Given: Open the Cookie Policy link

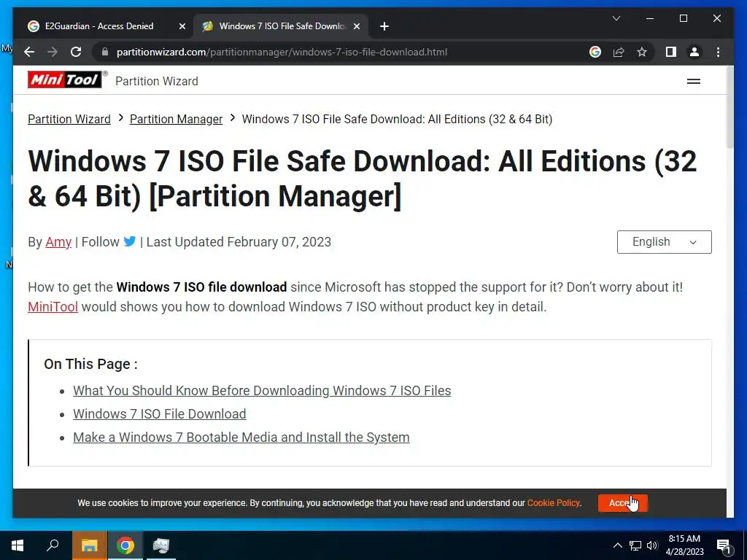Looking at the screenshot, I should click(x=553, y=503).
